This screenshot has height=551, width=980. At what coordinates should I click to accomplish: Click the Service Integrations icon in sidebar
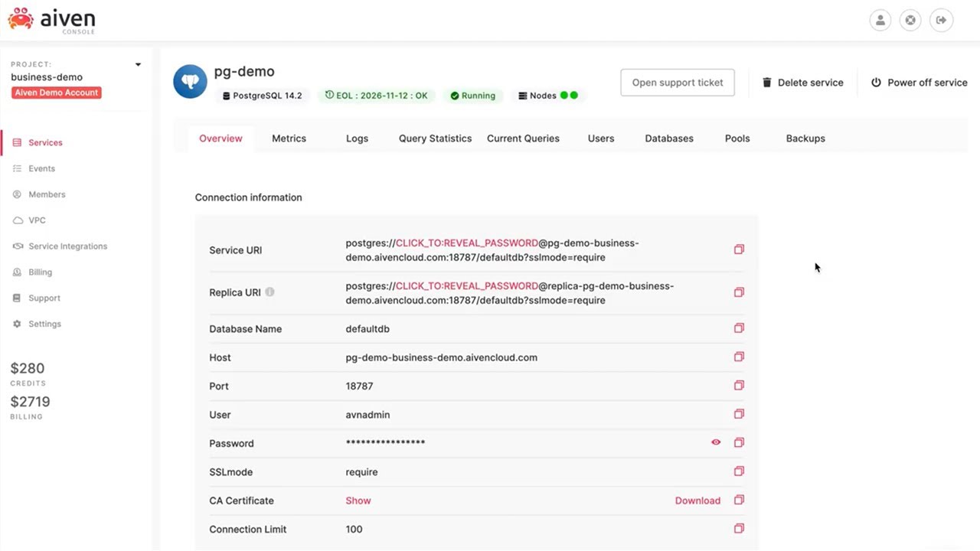[x=17, y=246]
